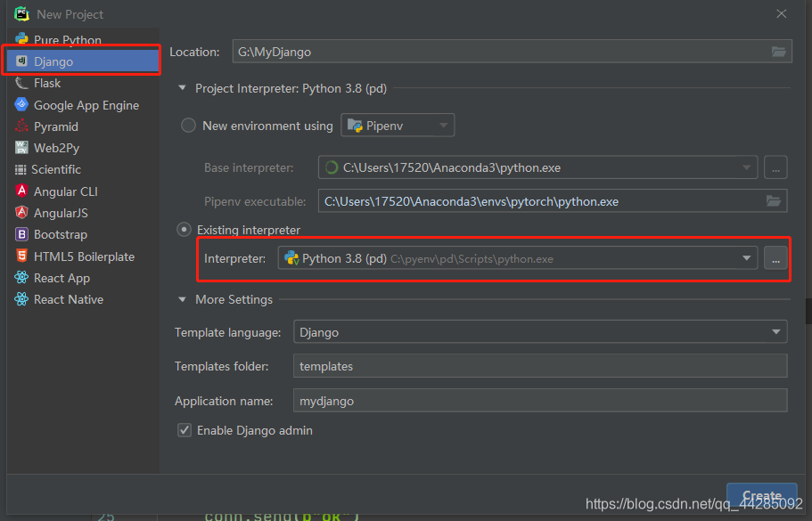Browse folder for project Location
812x521 pixels.
click(x=778, y=52)
